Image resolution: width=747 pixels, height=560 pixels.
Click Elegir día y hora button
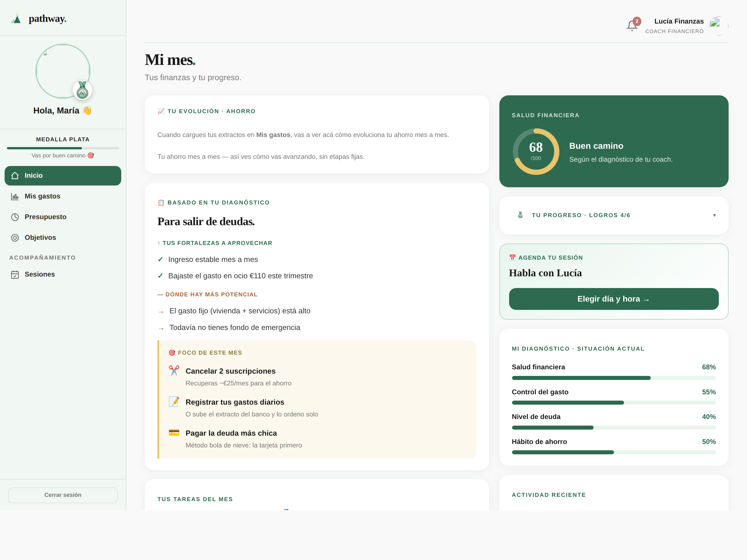614,299
